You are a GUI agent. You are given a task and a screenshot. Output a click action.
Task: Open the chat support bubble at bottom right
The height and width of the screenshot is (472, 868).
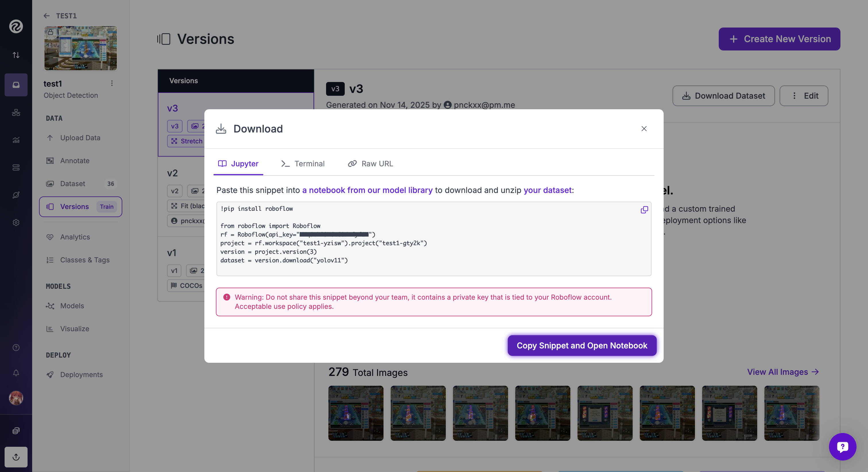[x=842, y=447]
